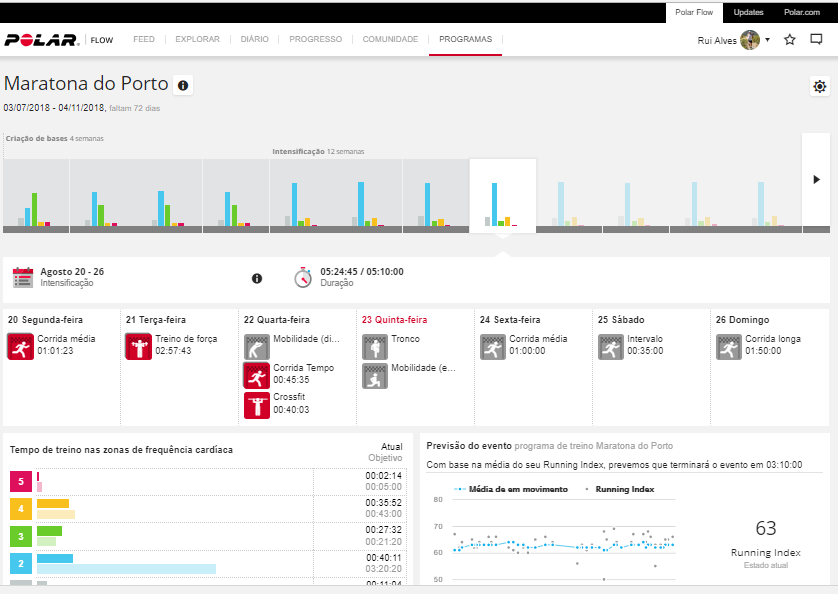This screenshot has height=594, width=838.
Task: Open Thursday Mobilidade session icon
Action: [375, 376]
